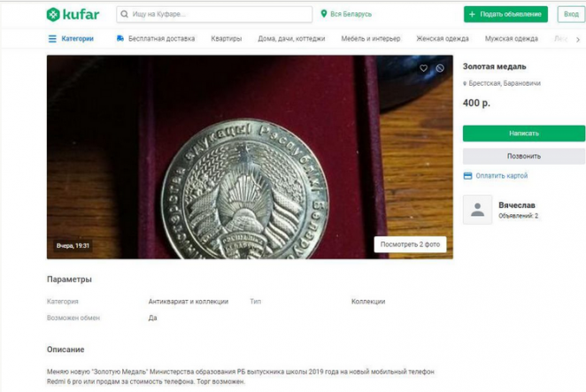Screen dimensions: 586x392
Task: Click the hide/block listing icon on photo
Action: 440,68
